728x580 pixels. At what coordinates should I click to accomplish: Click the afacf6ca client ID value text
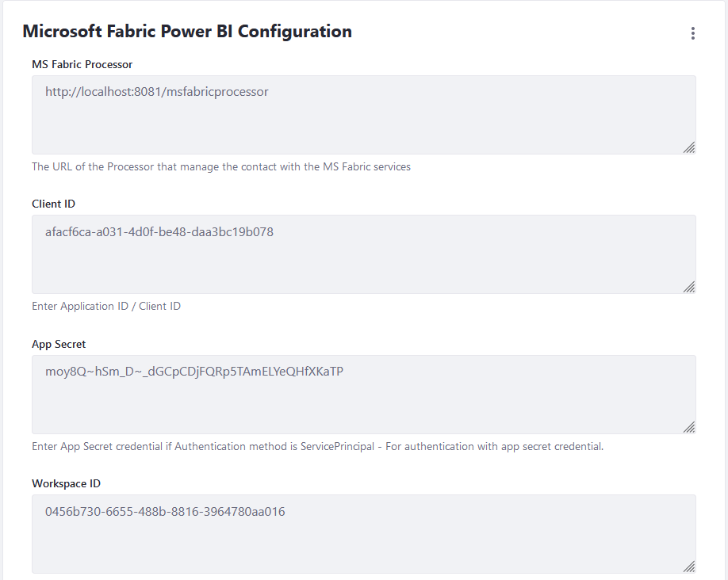pyautogui.click(x=159, y=232)
